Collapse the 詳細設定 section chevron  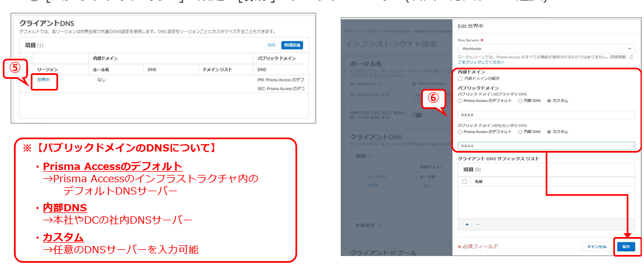click(379, 225)
